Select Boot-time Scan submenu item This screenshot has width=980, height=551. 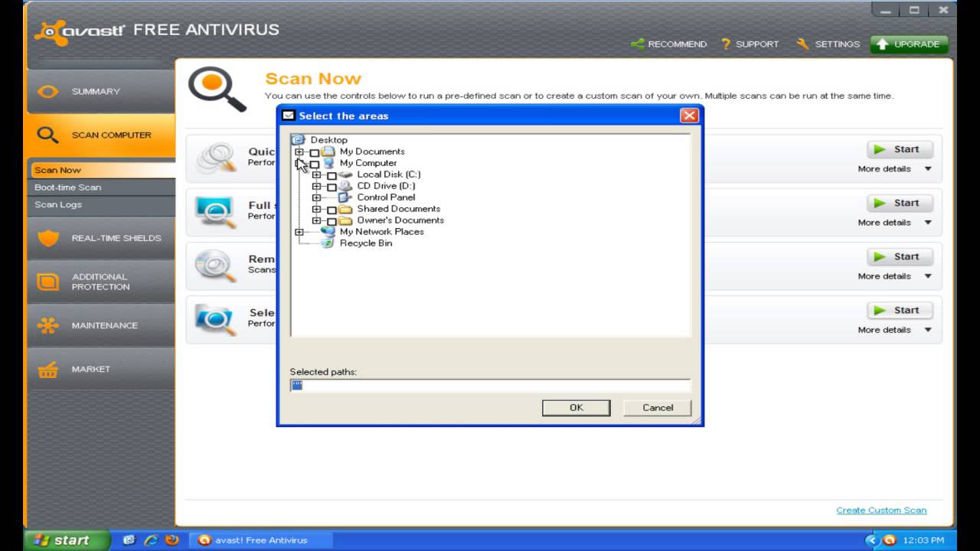tap(103, 187)
